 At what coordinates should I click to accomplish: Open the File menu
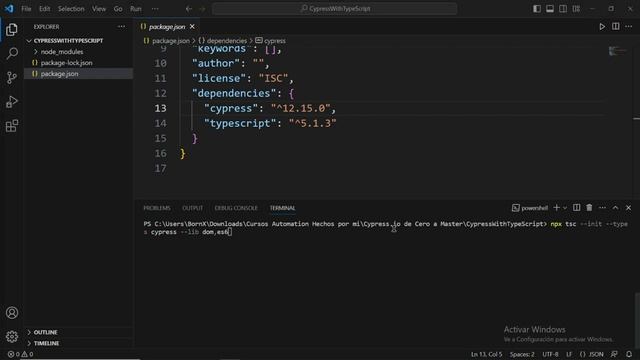(26, 9)
